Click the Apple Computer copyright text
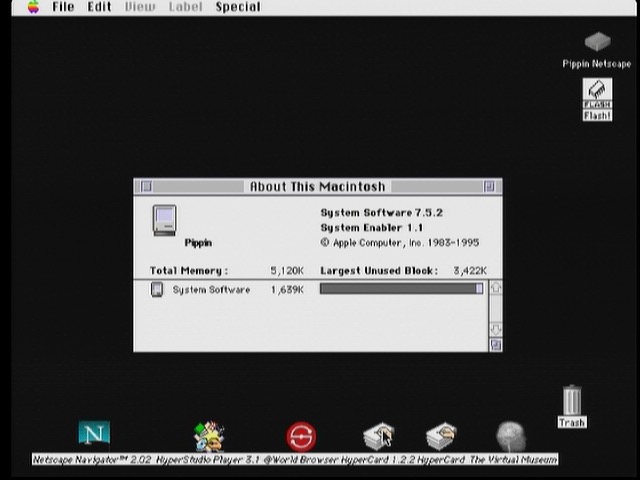 pyautogui.click(x=400, y=243)
